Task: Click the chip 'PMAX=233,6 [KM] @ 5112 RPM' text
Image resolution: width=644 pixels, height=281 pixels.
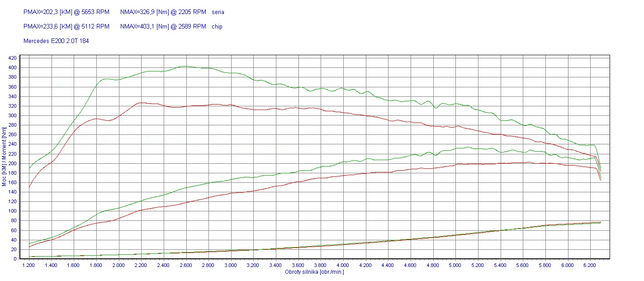Action: click(x=66, y=27)
